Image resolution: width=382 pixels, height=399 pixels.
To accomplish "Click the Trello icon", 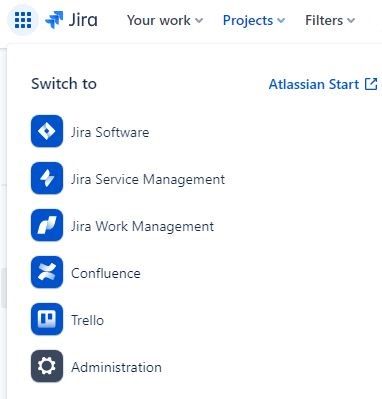I will click(x=47, y=319).
